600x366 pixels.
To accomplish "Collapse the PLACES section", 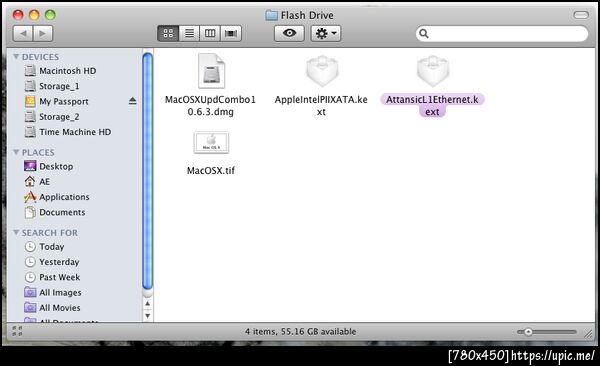I will tap(16, 152).
